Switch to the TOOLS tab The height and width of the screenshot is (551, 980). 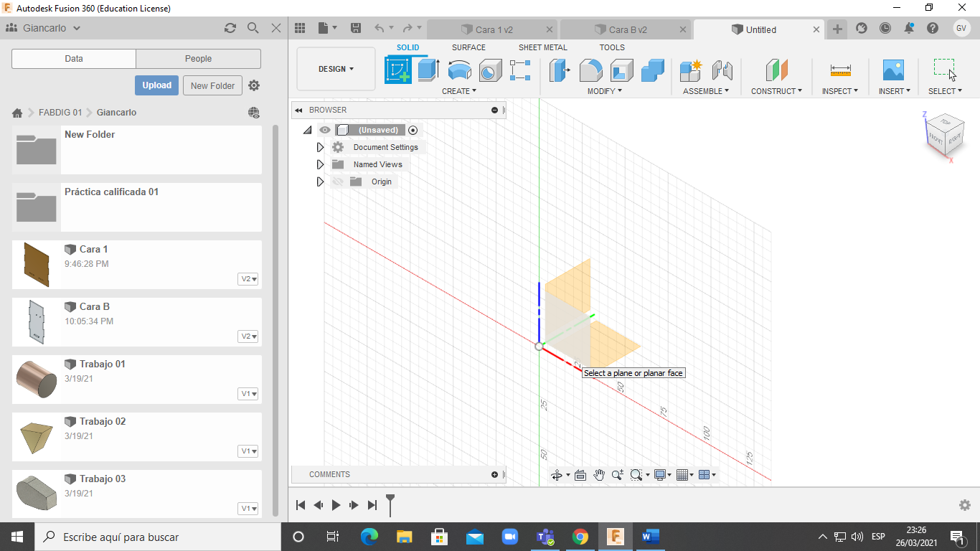[x=612, y=47]
